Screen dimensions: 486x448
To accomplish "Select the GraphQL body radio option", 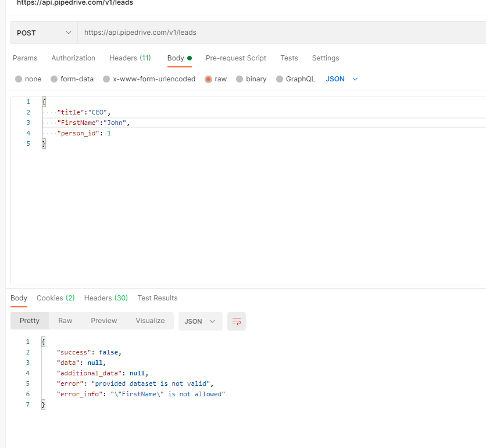I will (279, 79).
